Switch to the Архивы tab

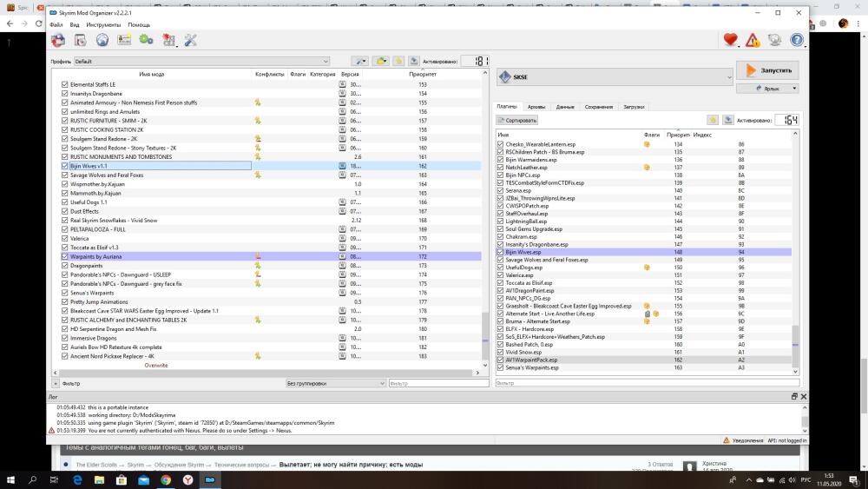pos(536,107)
